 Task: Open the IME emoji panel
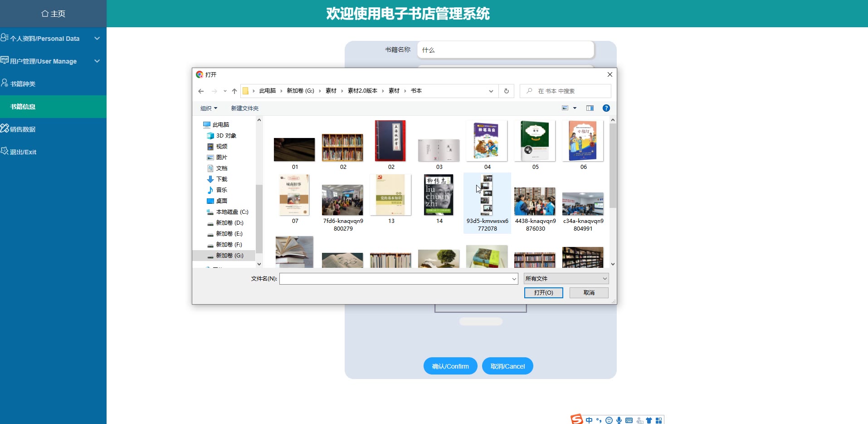click(x=609, y=420)
